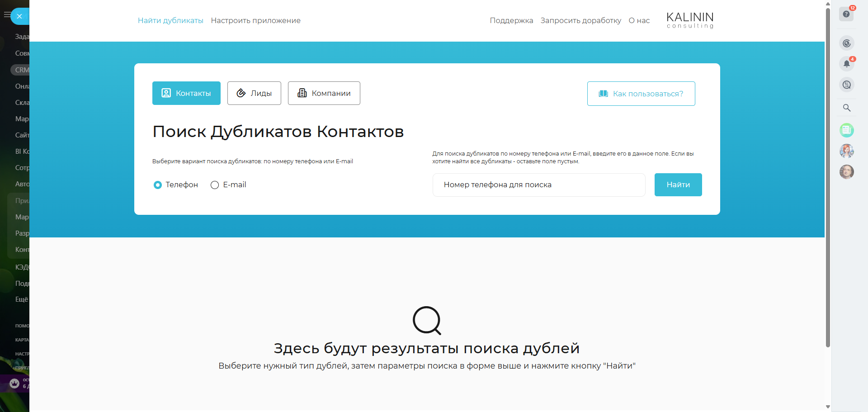Click the scrollbar down arrow

[828, 407]
